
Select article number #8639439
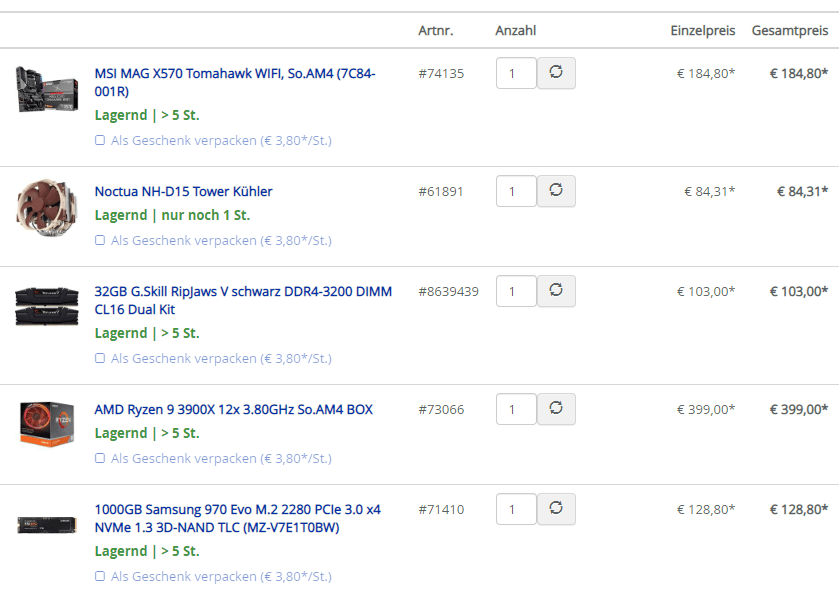click(x=448, y=291)
